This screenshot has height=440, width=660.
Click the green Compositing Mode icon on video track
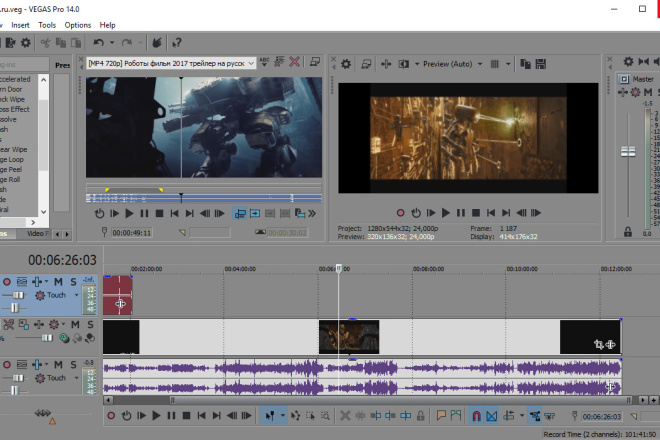tap(64, 338)
